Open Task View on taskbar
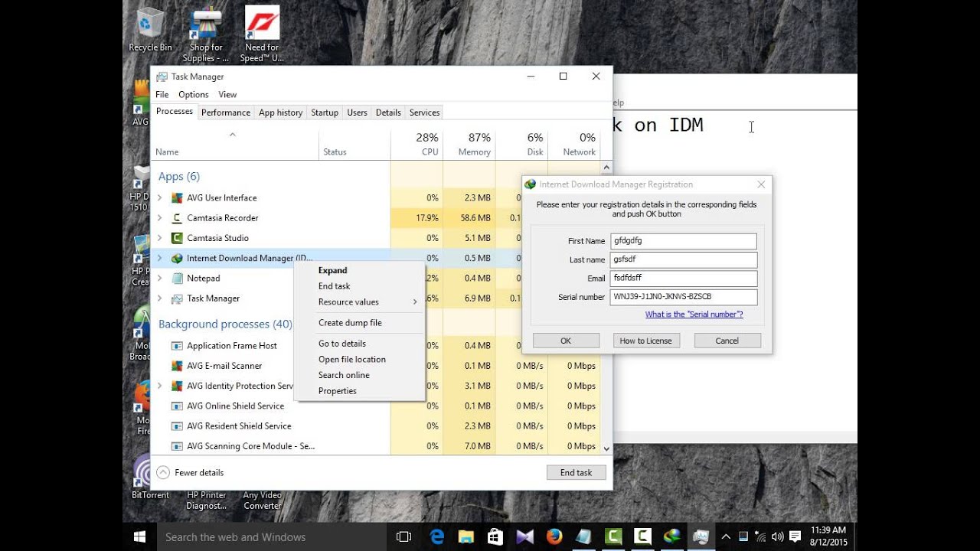 click(x=403, y=537)
